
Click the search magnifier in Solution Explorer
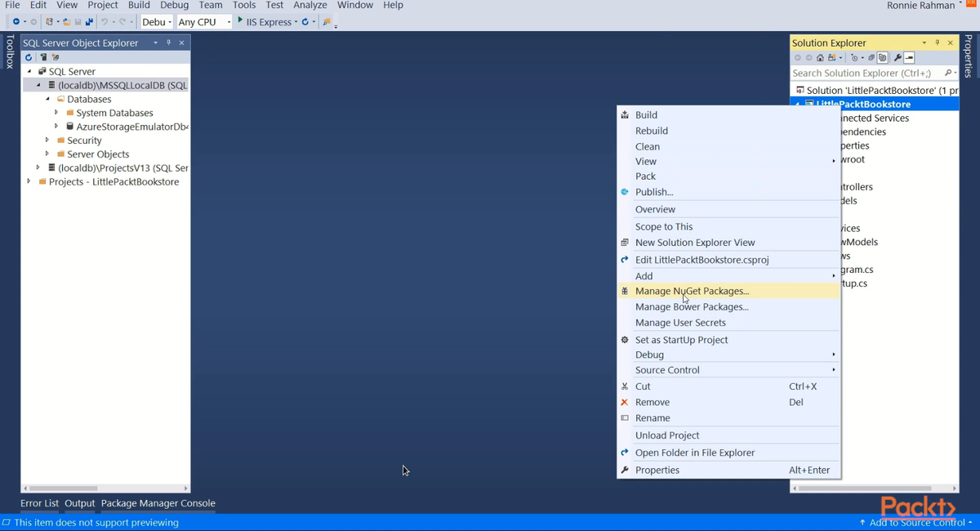click(948, 73)
